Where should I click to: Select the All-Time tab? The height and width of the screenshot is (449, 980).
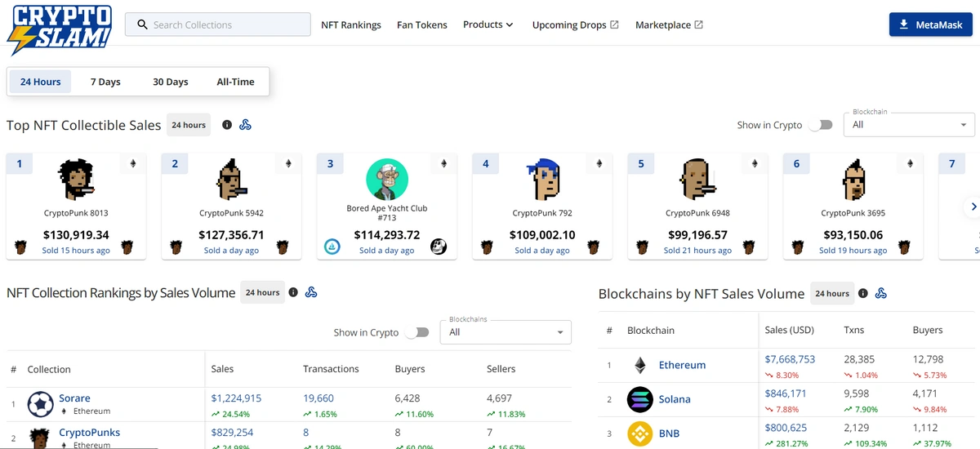pos(235,82)
